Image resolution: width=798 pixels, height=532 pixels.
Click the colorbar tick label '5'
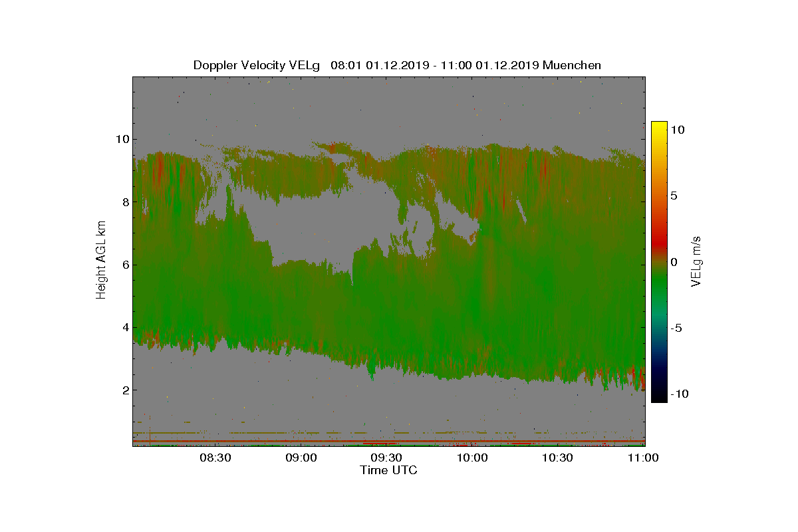(673, 196)
